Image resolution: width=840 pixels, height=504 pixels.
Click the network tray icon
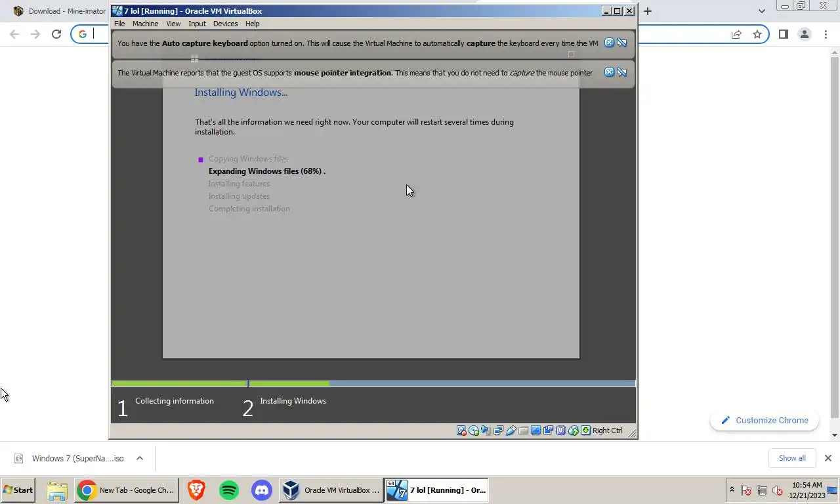click(x=762, y=490)
